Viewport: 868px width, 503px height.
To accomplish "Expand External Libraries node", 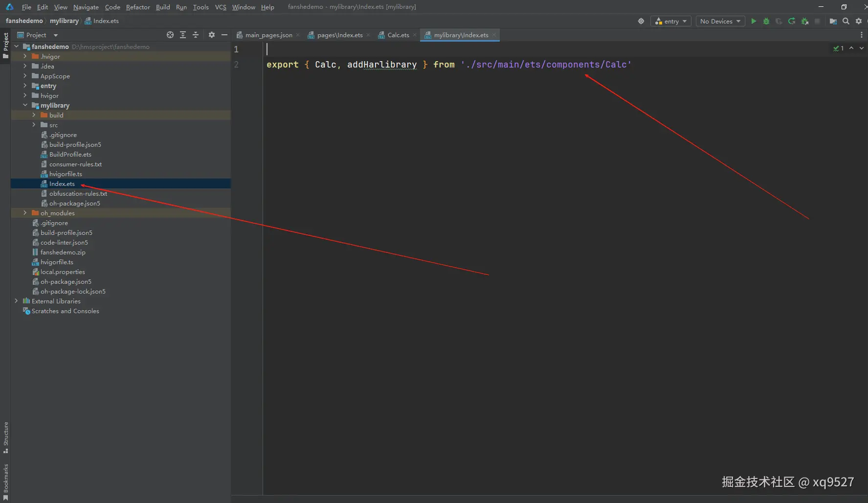I will 16,301.
